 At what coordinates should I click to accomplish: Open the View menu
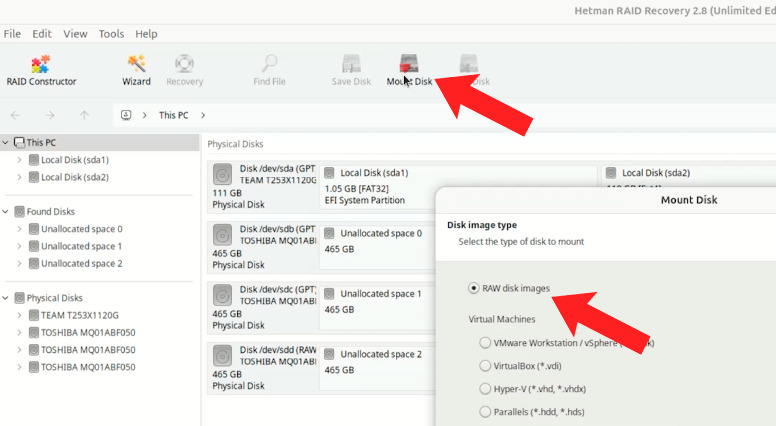(75, 34)
